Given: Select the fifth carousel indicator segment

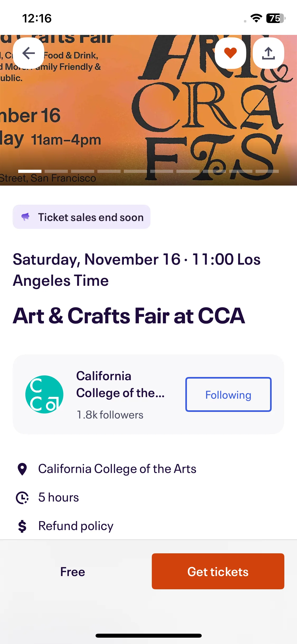Looking at the screenshot, I should tap(135, 171).
